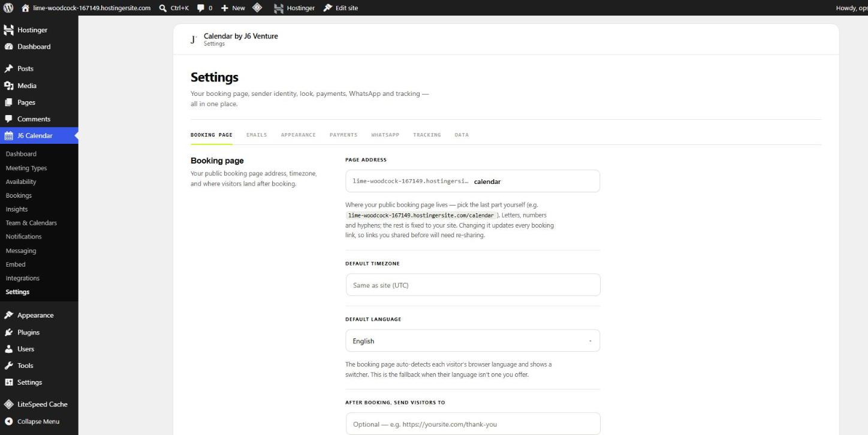The height and width of the screenshot is (435, 868).
Task: Click the Edit site brush icon
Action: click(327, 8)
